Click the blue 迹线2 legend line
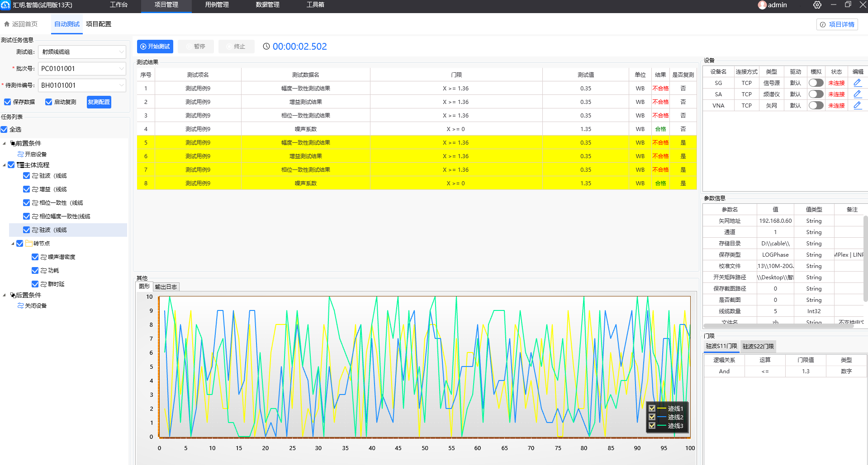Screen dimensions: 868x465 pos(662,417)
